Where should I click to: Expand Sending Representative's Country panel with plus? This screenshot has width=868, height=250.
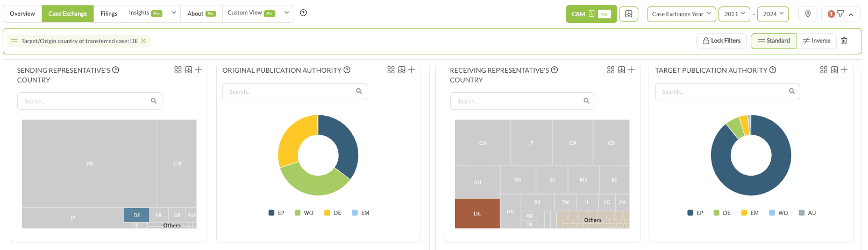tap(198, 70)
